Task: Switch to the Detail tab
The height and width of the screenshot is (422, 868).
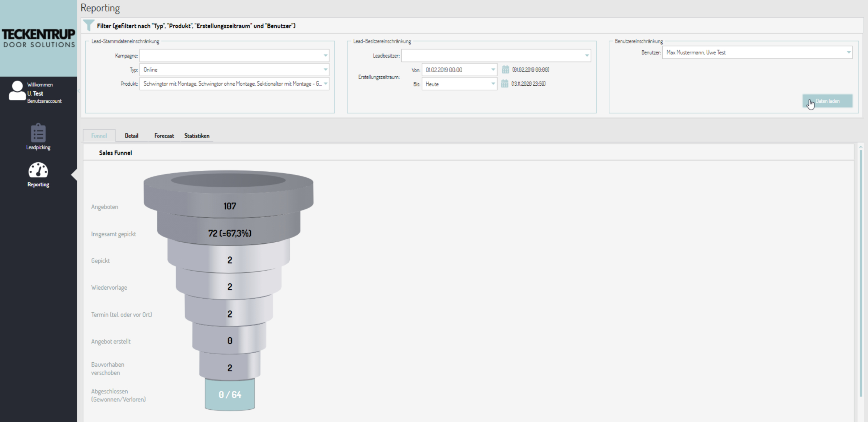Action: pyautogui.click(x=132, y=136)
